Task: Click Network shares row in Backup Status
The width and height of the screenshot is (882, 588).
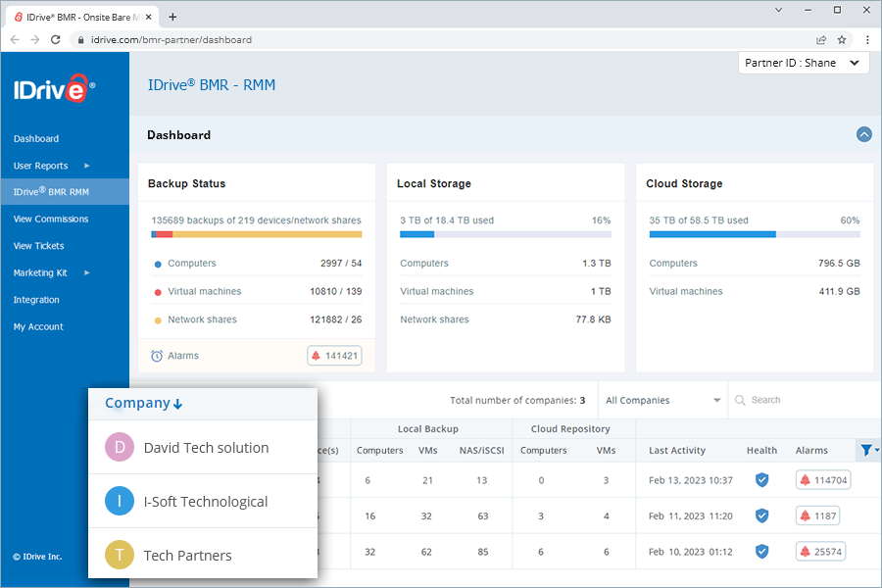Action: pos(257,319)
